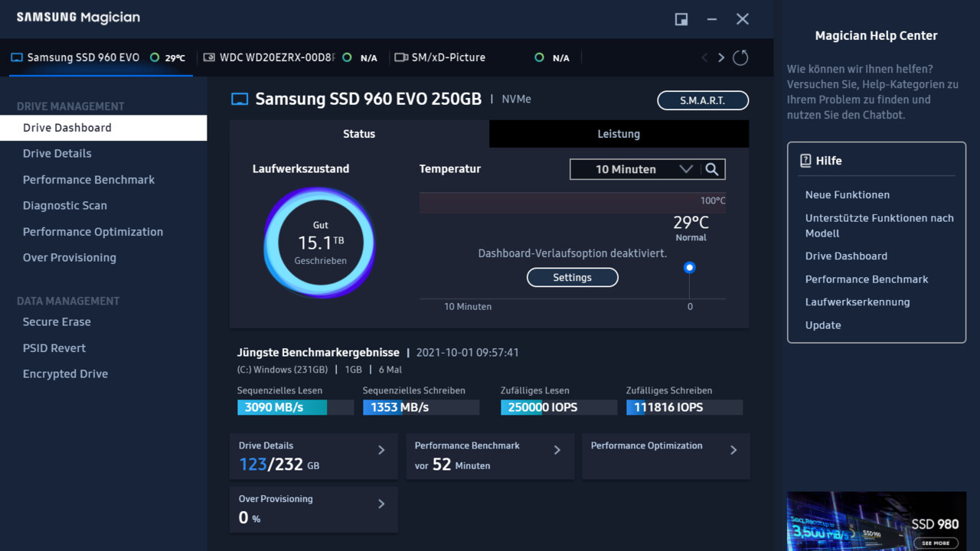Screen dimensions: 980x551
Task: Open the temperature search magnifier icon
Action: click(x=712, y=169)
